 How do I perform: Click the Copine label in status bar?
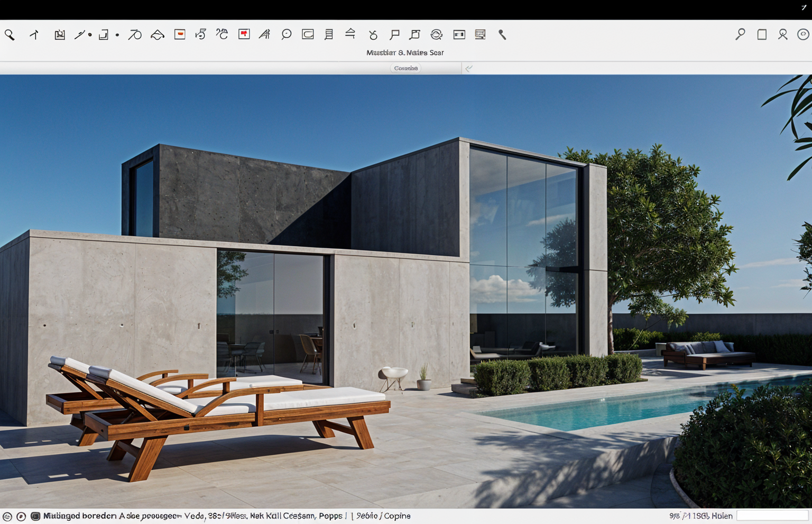(x=397, y=516)
